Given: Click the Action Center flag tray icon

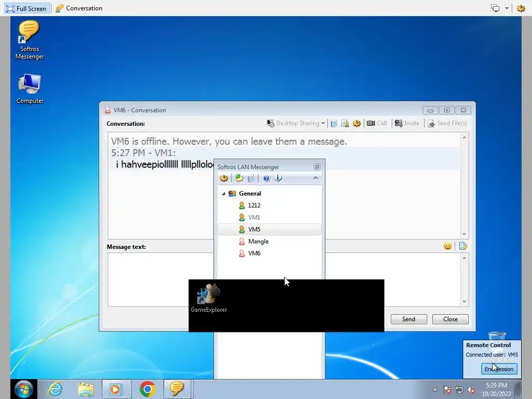Looking at the screenshot, I should 447,390.
